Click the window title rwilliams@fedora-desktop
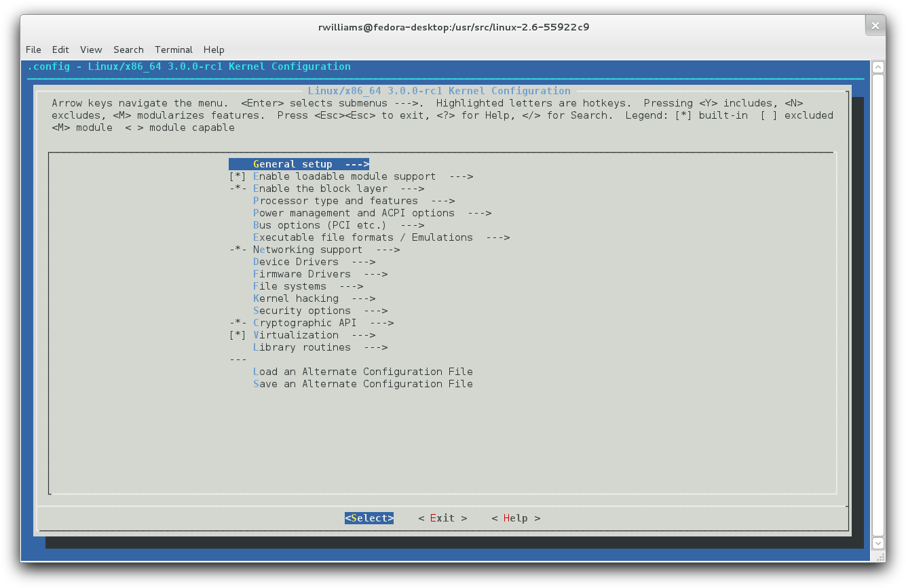The height and width of the screenshot is (588, 906). pos(453,27)
